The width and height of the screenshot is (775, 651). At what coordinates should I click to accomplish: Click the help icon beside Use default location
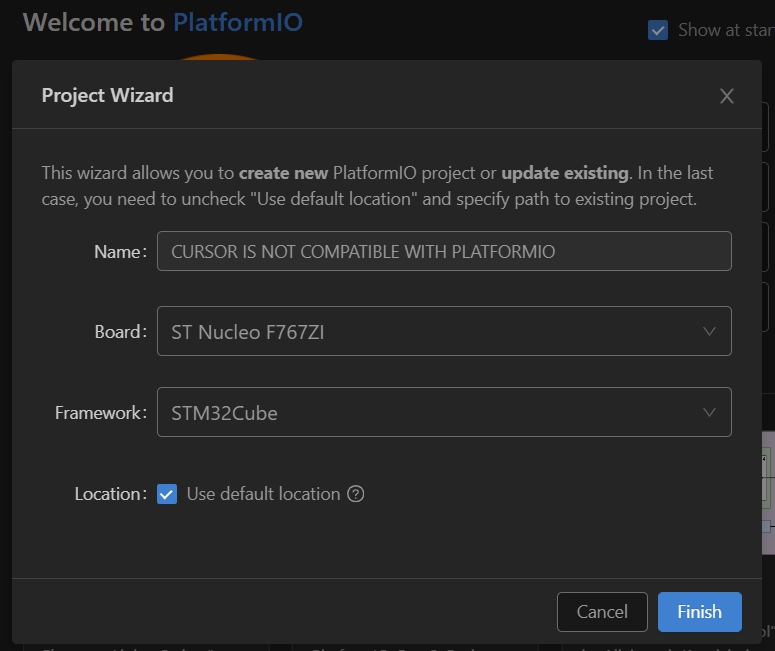click(355, 494)
